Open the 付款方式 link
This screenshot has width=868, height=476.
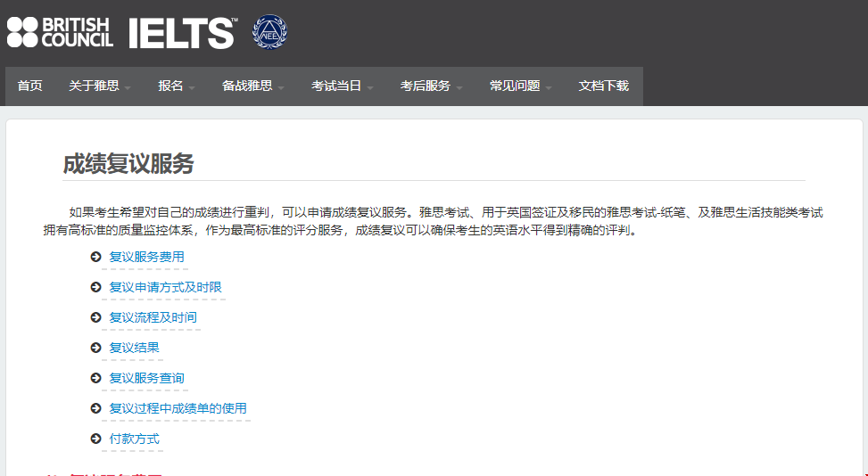pos(134,439)
